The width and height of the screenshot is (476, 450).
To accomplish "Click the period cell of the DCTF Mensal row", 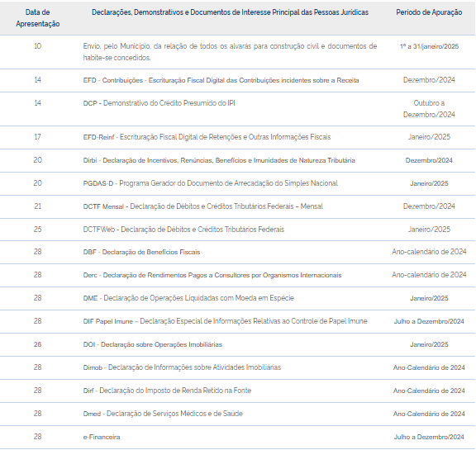I will (x=429, y=206).
